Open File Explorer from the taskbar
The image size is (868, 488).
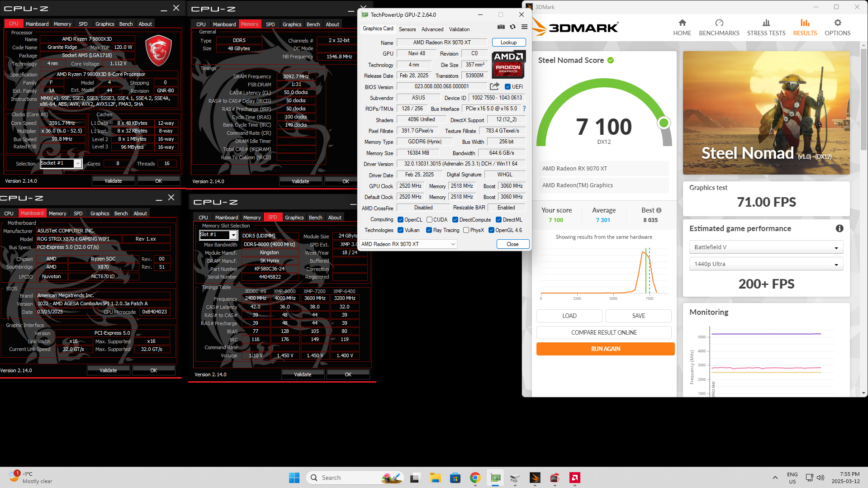[x=435, y=478]
